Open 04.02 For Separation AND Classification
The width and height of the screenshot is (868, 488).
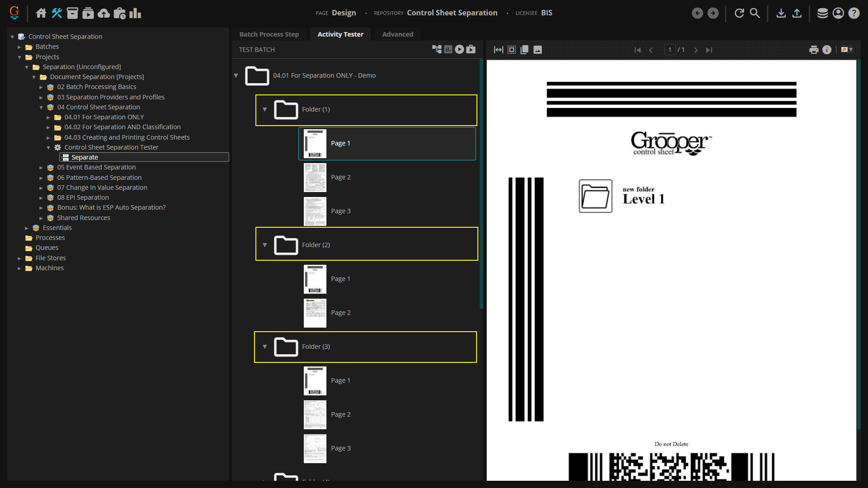122,127
